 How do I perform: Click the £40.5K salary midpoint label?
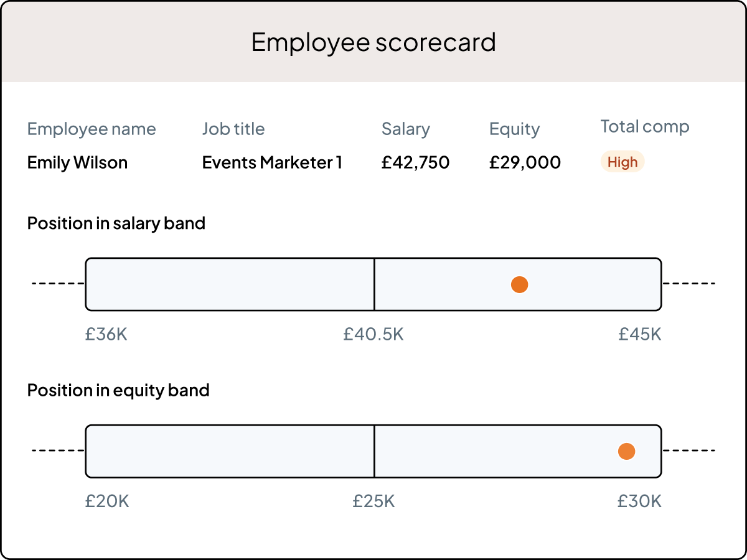pyautogui.click(x=374, y=334)
